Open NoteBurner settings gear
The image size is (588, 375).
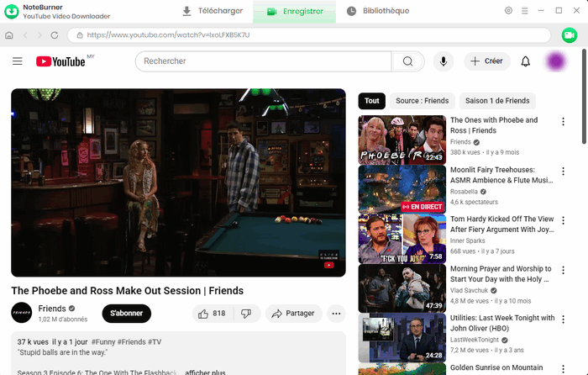[508, 11]
